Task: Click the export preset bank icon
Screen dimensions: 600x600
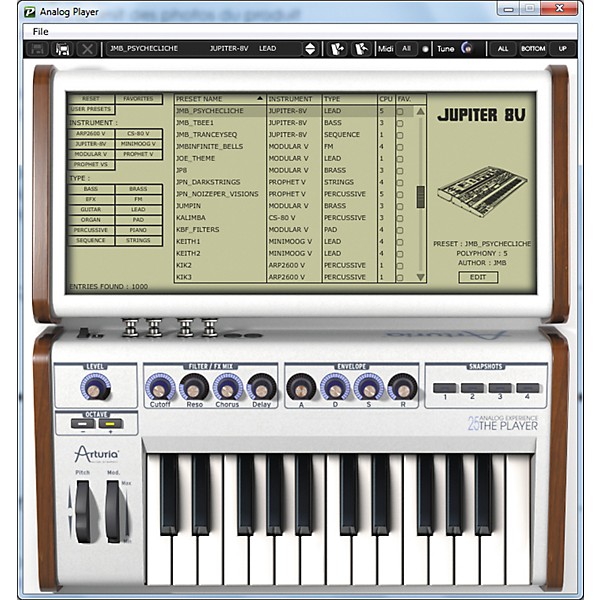Action: [361, 49]
